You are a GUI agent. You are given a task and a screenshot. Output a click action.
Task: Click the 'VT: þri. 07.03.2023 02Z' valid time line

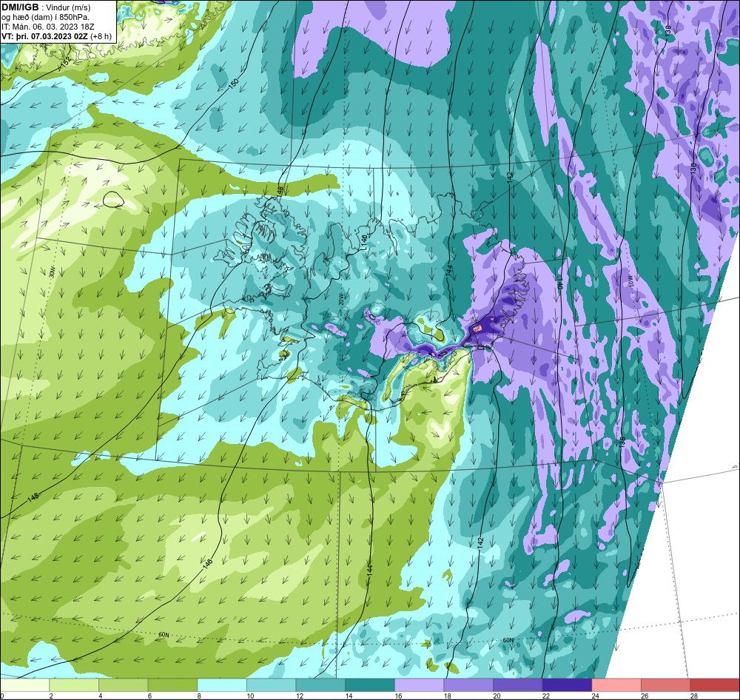[x=45, y=36]
